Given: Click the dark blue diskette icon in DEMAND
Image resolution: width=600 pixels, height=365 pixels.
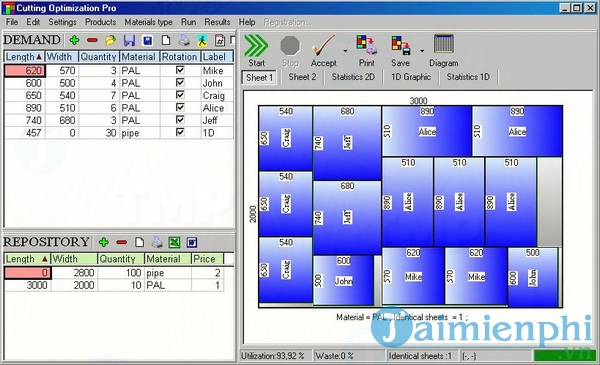Looking at the screenshot, I should [x=148, y=40].
